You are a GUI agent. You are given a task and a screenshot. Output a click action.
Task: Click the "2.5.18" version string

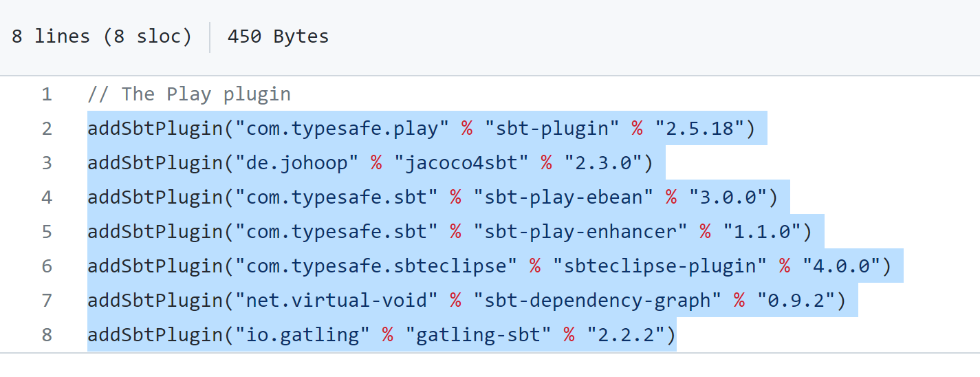pyautogui.click(x=700, y=129)
